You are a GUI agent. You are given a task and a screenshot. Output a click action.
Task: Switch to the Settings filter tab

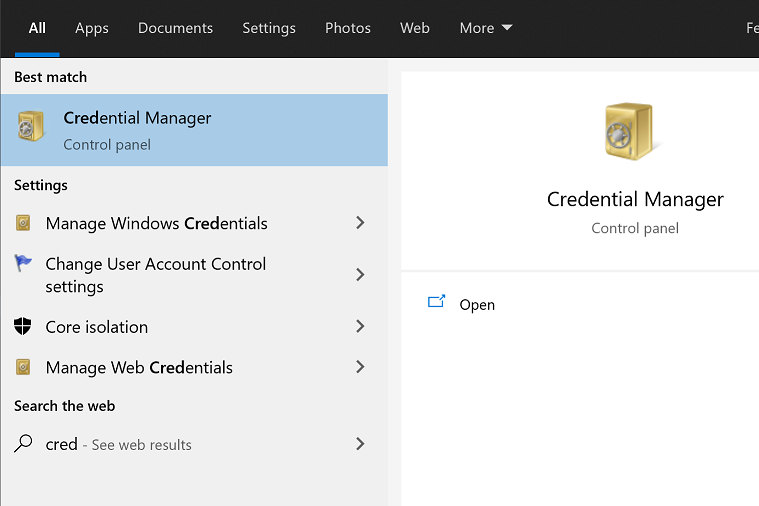coord(269,28)
